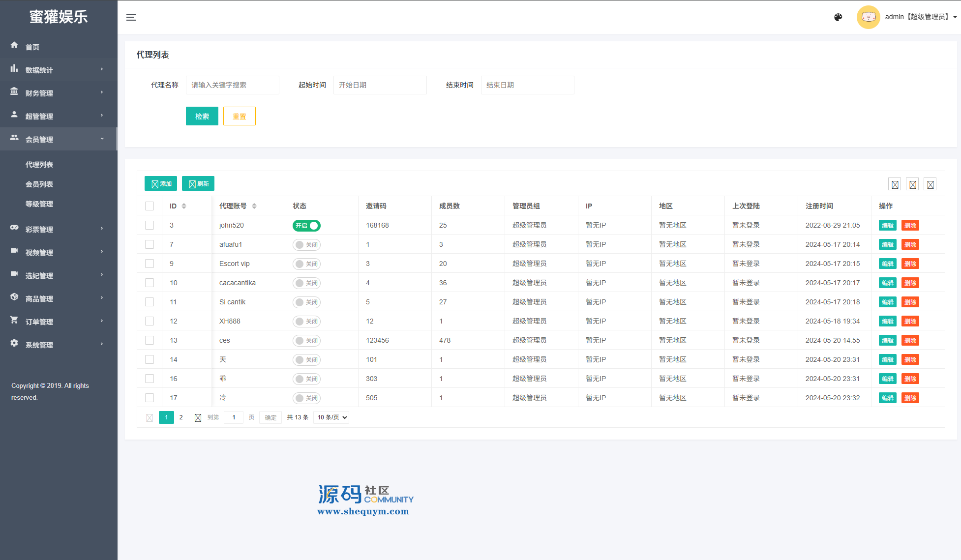The height and width of the screenshot is (560, 961).
Task: Open 会员列表 in the sidebar
Action: click(39, 184)
